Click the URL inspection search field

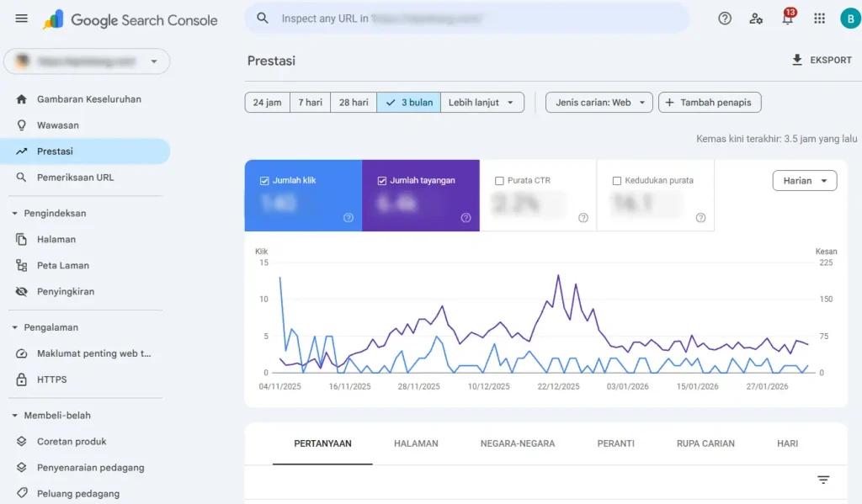pos(467,19)
